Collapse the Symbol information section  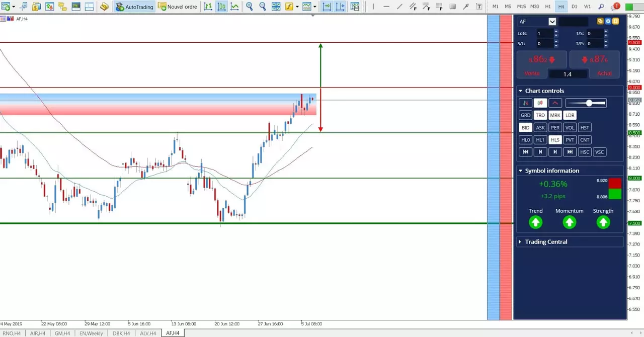(x=521, y=171)
